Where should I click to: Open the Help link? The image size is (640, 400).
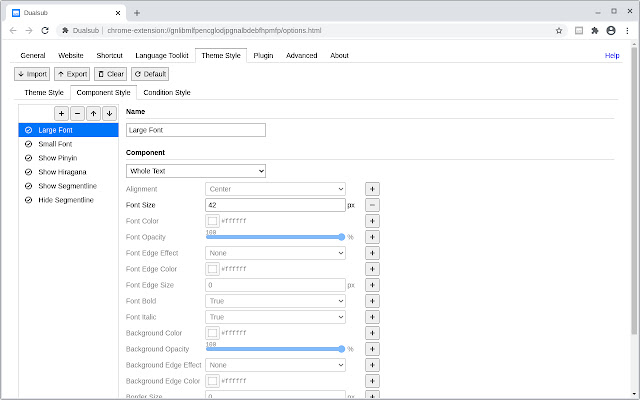(612, 55)
